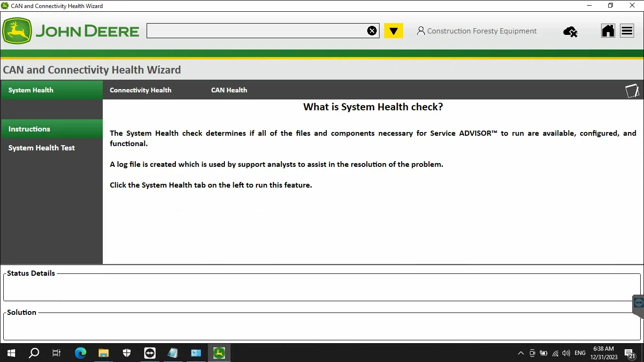Viewport: 644px width, 362px height.
Task: Open the hamburger main menu
Action: pyautogui.click(x=627, y=31)
